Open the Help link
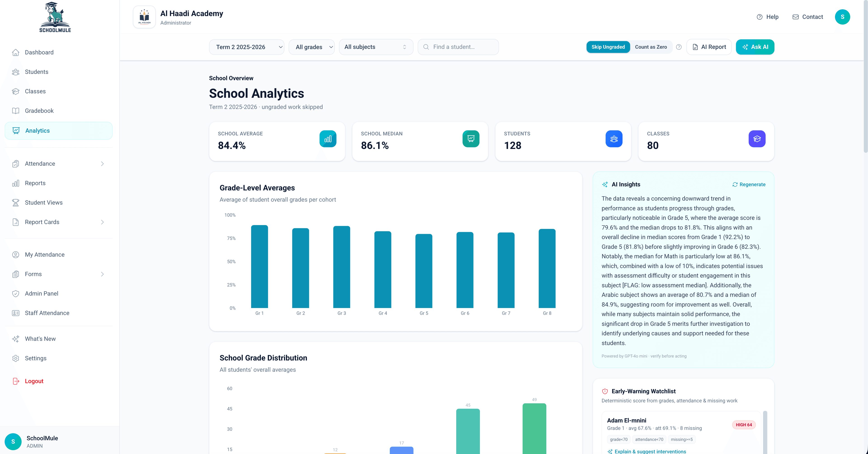 point(767,17)
